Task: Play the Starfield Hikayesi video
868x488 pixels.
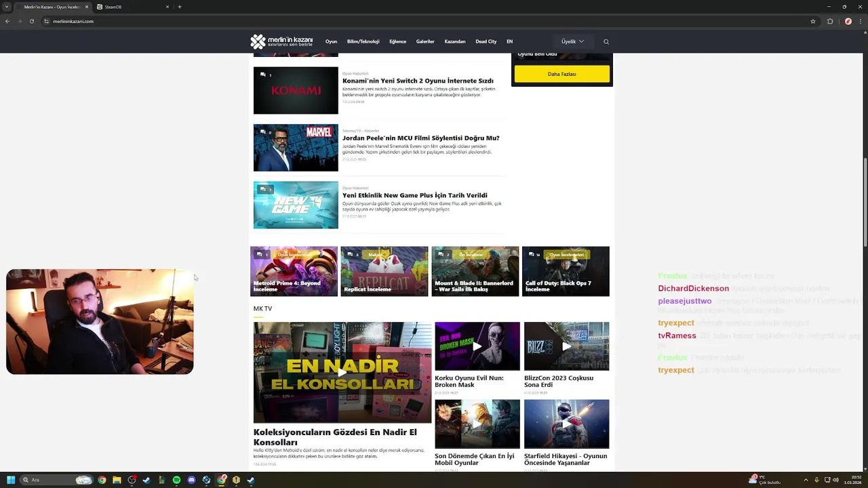Action: click(x=566, y=424)
